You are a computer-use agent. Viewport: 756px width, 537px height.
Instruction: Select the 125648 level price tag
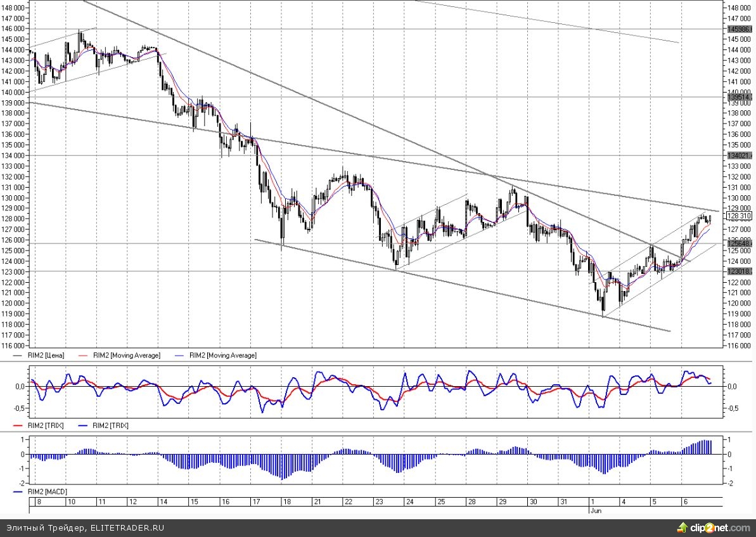[x=740, y=244]
